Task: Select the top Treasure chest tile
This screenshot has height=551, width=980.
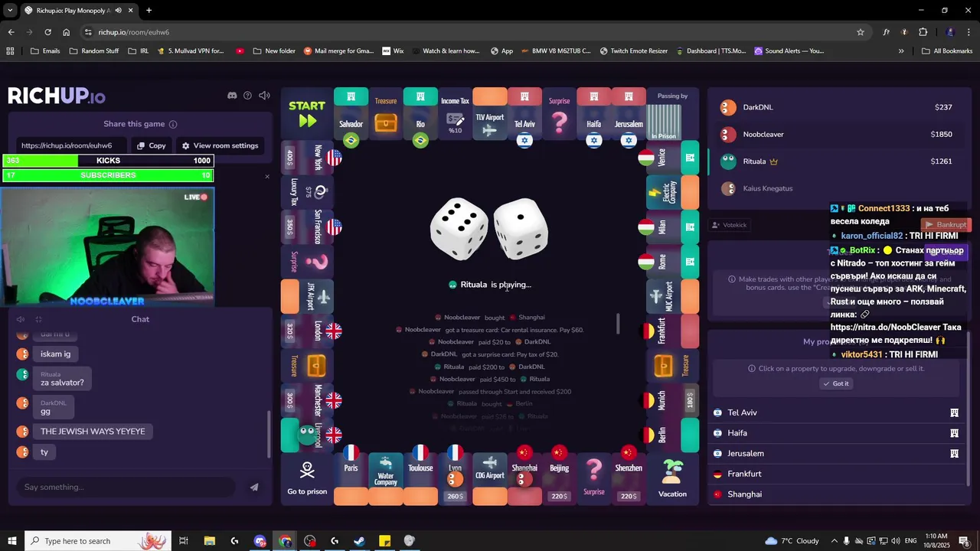Action: (x=386, y=115)
